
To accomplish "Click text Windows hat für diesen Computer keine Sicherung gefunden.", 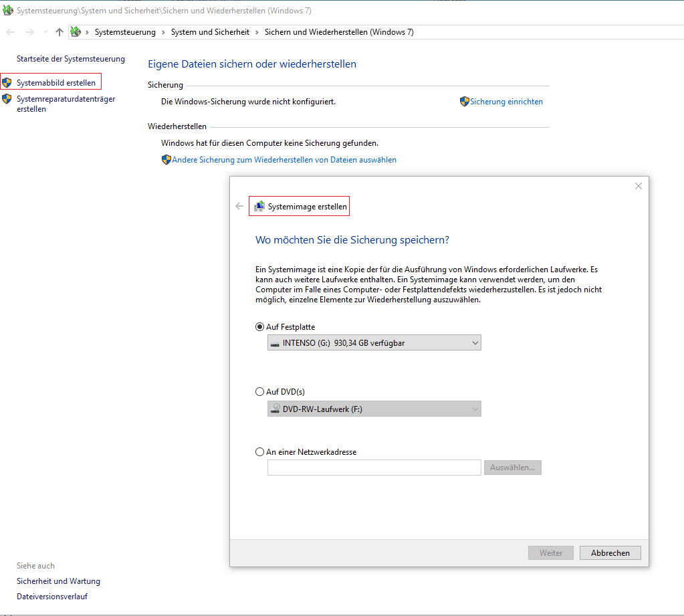I will 269,143.
